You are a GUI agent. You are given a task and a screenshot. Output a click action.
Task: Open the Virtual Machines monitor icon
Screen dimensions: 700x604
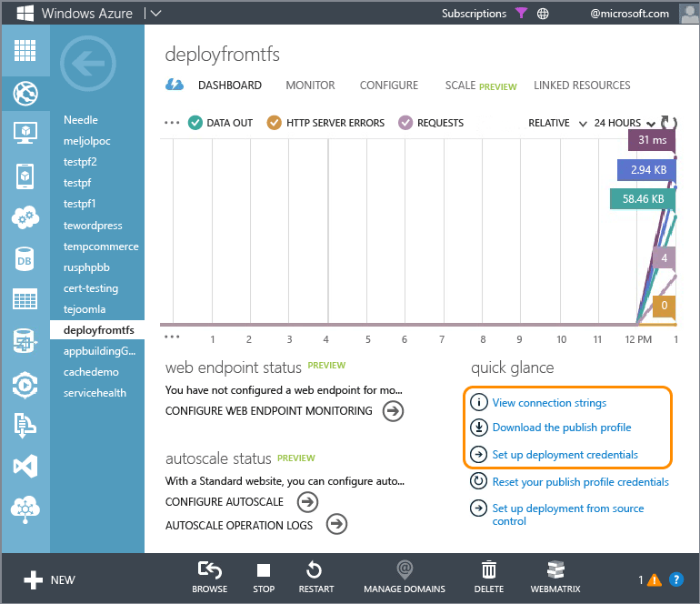(25, 133)
